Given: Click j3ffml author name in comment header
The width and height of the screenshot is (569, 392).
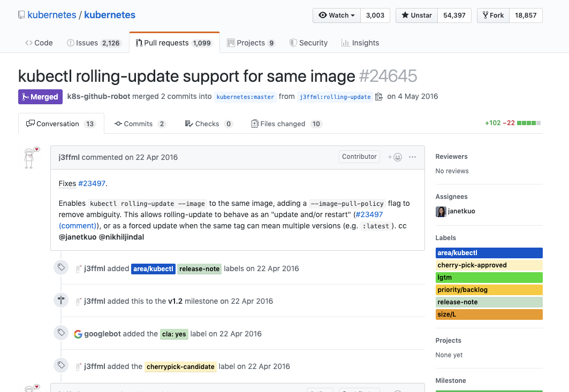Looking at the screenshot, I should click(x=69, y=157).
